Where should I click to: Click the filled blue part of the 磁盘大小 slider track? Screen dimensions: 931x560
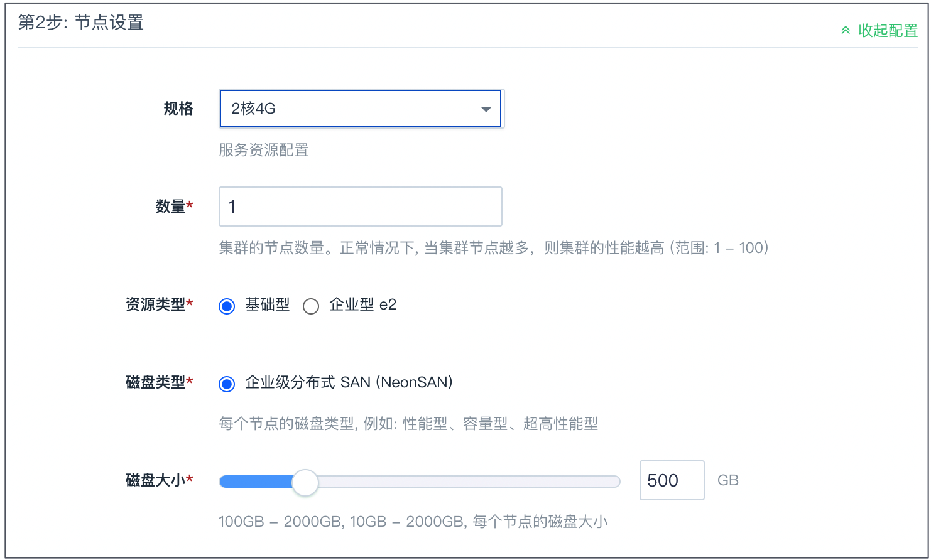pyautogui.click(x=256, y=482)
